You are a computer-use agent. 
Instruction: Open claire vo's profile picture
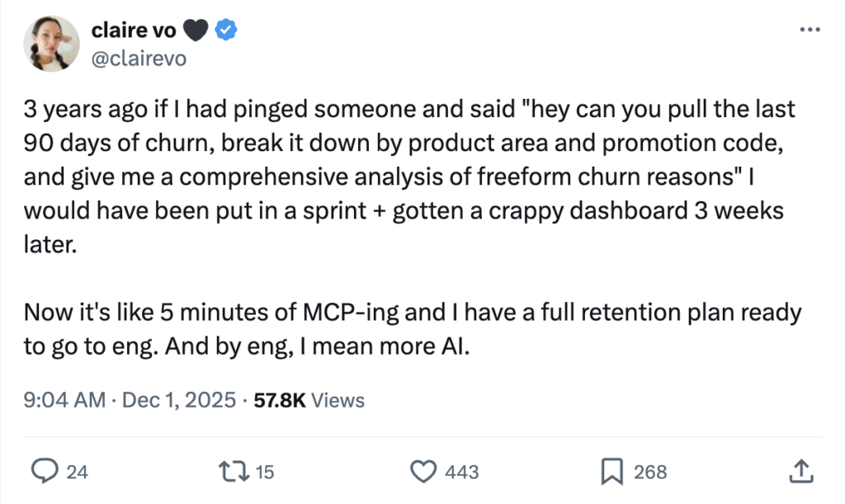coord(52,44)
